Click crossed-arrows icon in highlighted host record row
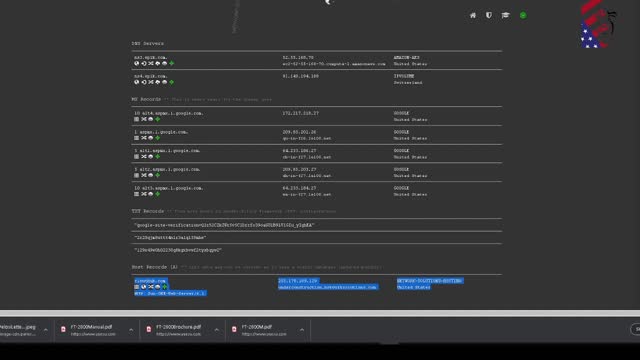This screenshot has height=360, width=640. click(x=151, y=287)
